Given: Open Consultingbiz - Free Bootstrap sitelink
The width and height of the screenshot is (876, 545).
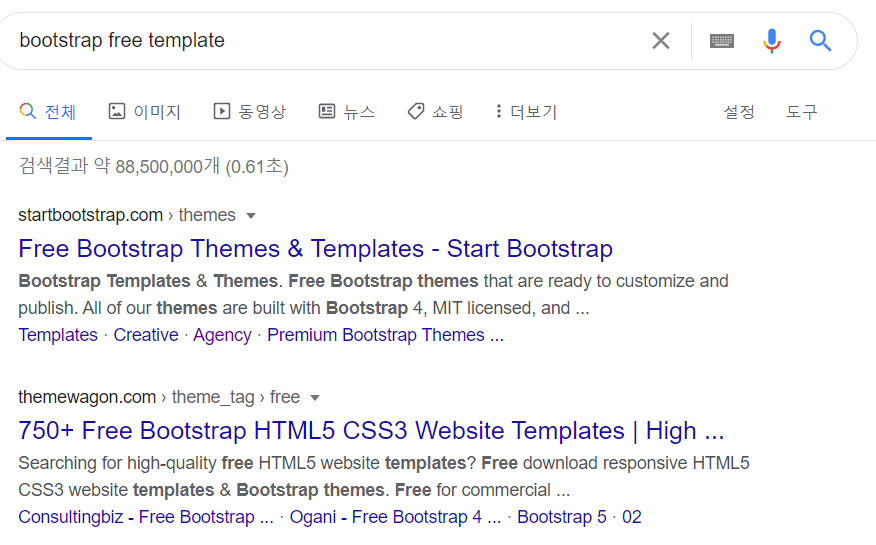Looking at the screenshot, I should pyautogui.click(x=146, y=517).
